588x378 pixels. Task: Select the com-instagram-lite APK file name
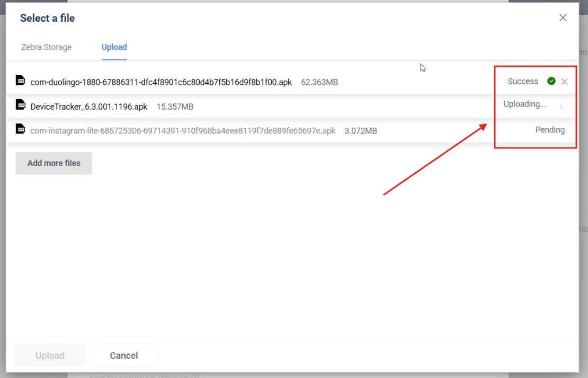[x=183, y=130]
